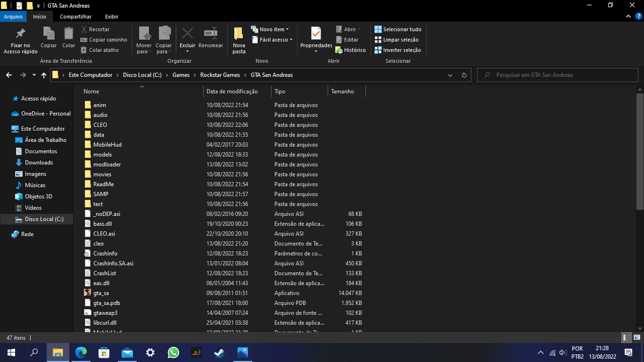This screenshot has height=362, width=644.
Task: Select Acesso rápido in the navigation pane
Action: 38,99
